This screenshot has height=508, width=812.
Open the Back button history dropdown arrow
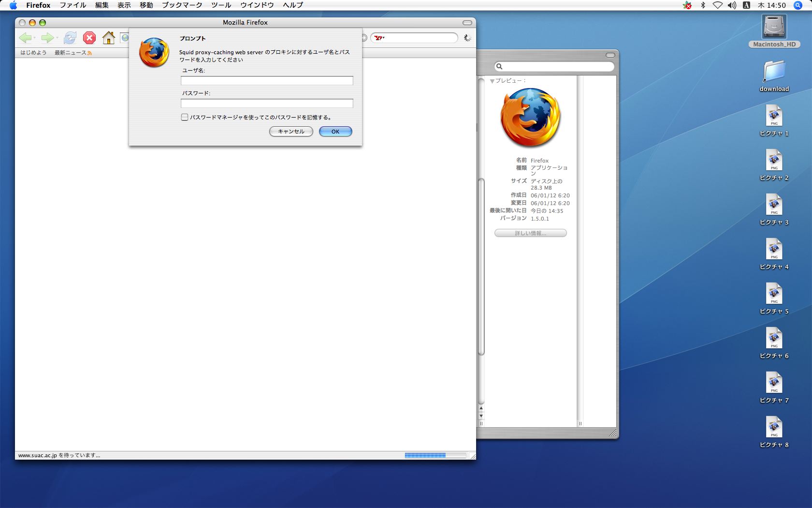[x=34, y=38]
